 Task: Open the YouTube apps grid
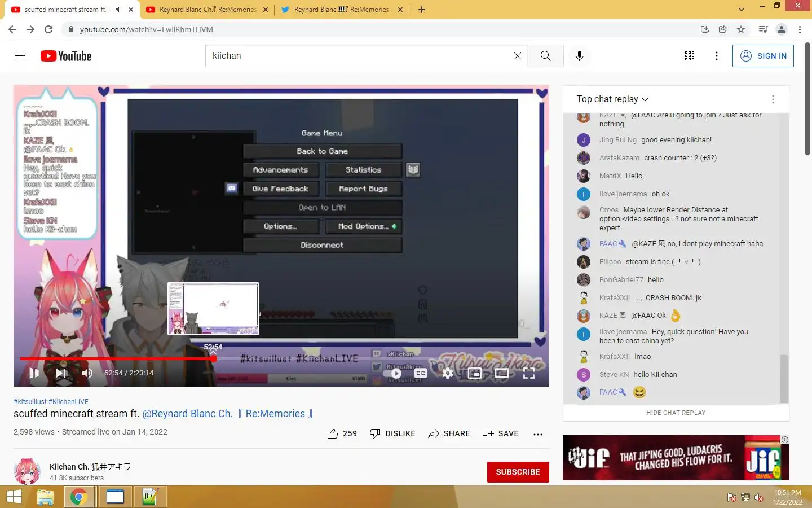click(x=689, y=56)
